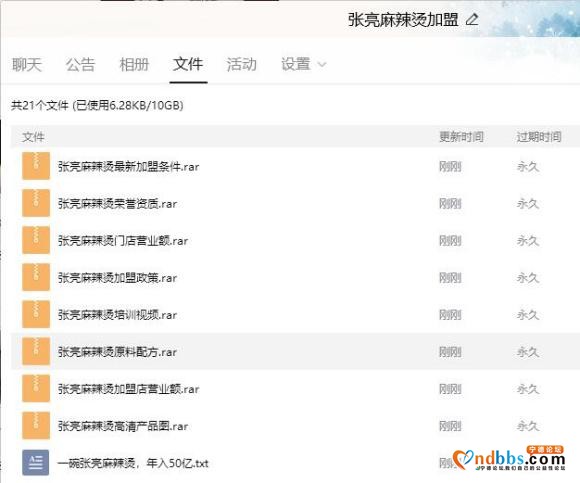Click rar icon of 张亮麻辣烫加盟政策
This screenshot has width=580, height=483.
[36, 277]
